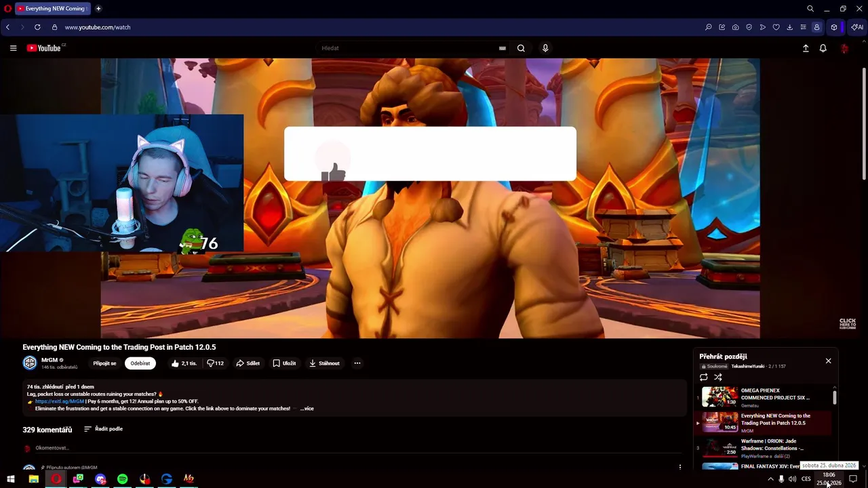Viewport: 868px width, 488px height.
Task: Open the ad blocker shield icon
Action: click(x=749, y=27)
